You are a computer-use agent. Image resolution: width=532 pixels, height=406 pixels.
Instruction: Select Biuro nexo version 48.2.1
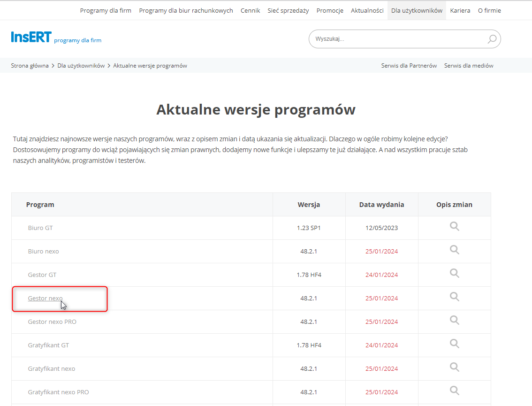coord(309,251)
